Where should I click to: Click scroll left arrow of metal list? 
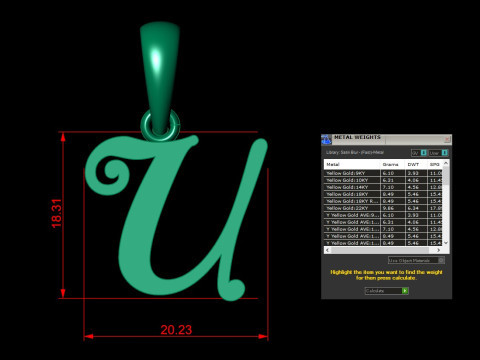point(328,250)
